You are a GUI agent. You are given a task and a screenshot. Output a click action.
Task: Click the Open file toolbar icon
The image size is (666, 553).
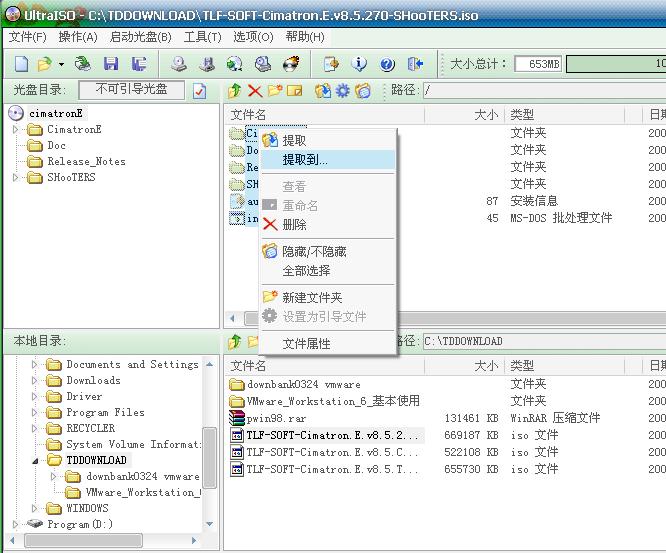pyautogui.click(x=44, y=64)
